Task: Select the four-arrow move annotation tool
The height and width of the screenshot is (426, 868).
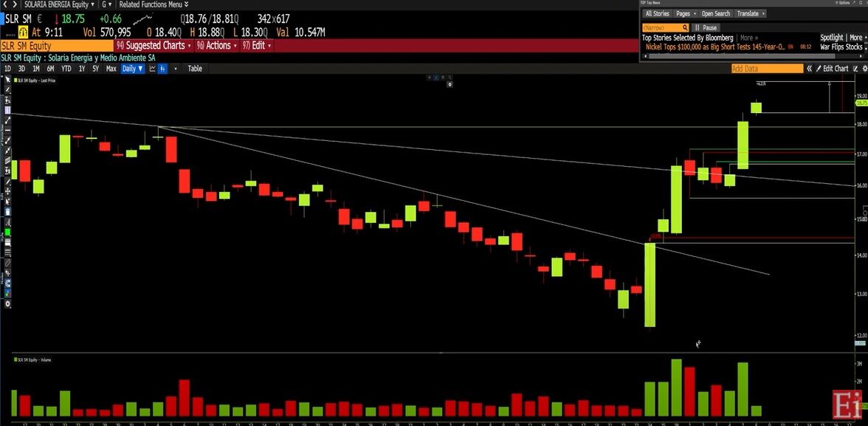Action: [7, 191]
